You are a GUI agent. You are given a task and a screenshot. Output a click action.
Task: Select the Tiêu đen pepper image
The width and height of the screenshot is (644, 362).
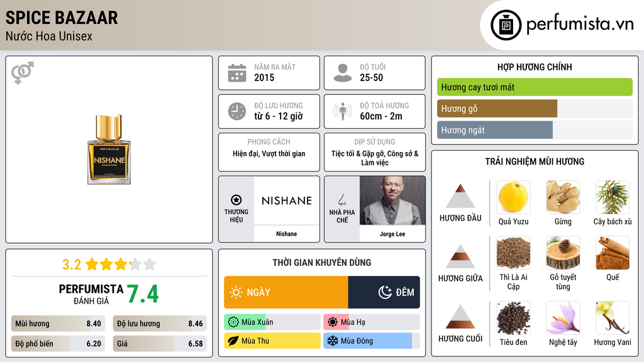pos(513,318)
